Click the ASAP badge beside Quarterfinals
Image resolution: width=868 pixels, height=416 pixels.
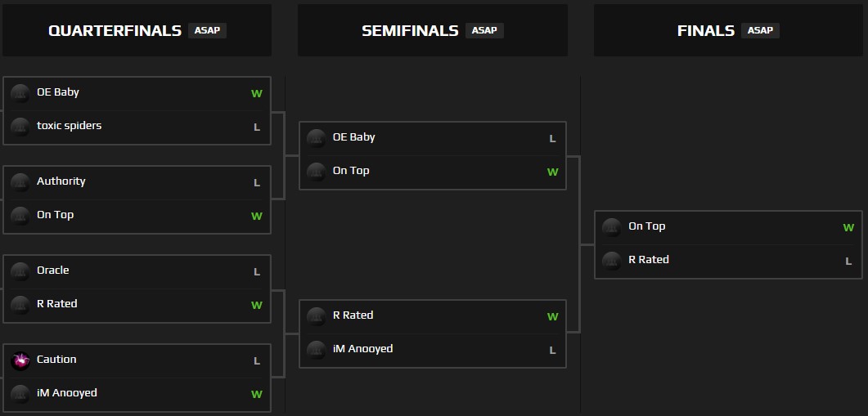tap(207, 31)
